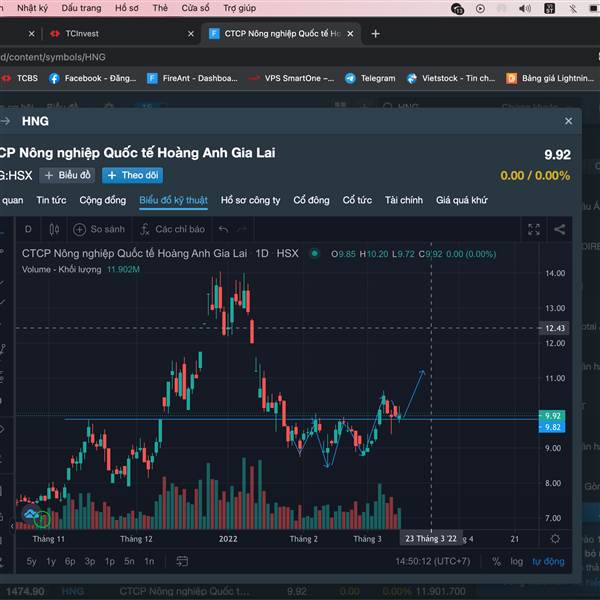This screenshot has width=600, height=600.
Task: Open Các chỉ báo indicators menu
Action: (173, 230)
